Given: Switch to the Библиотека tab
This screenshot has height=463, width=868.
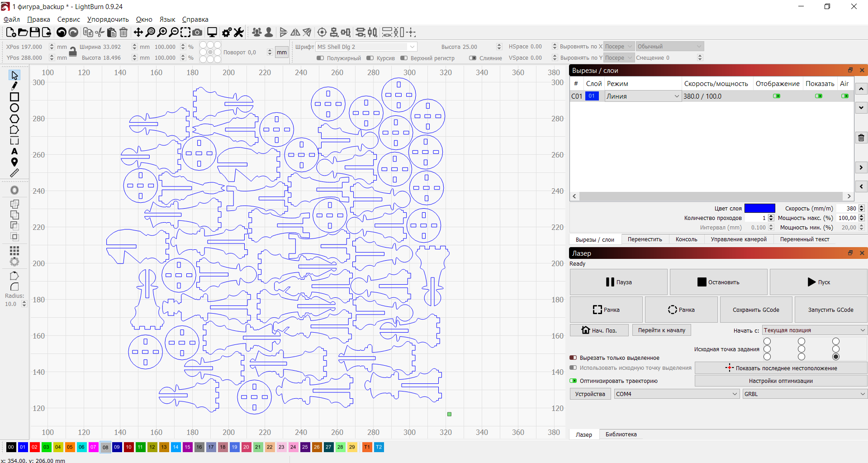Looking at the screenshot, I should [x=621, y=434].
